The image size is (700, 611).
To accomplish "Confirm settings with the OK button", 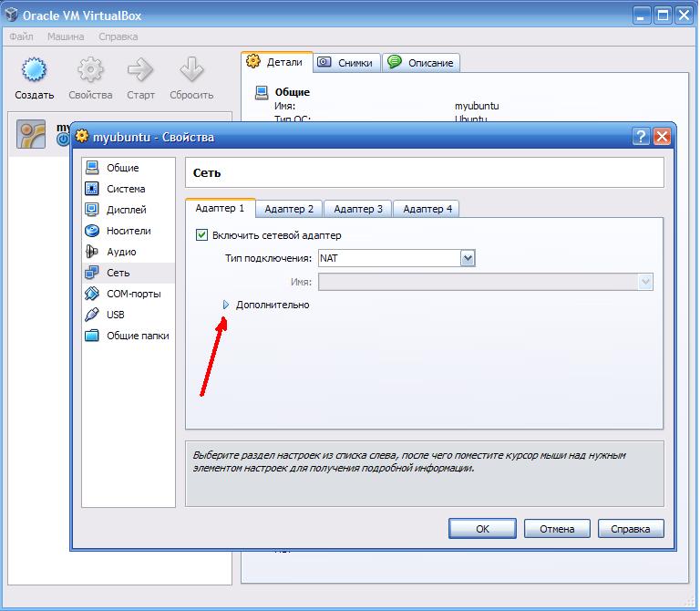I will coord(482,529).
